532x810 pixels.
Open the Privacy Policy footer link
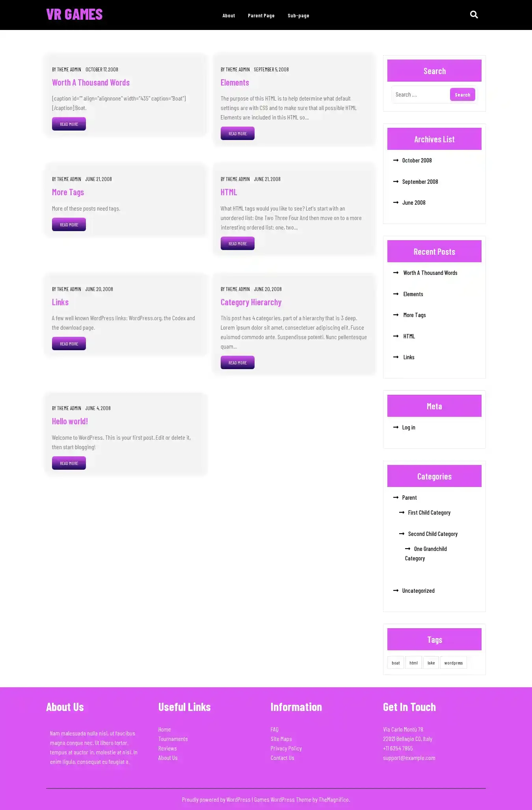286,748
